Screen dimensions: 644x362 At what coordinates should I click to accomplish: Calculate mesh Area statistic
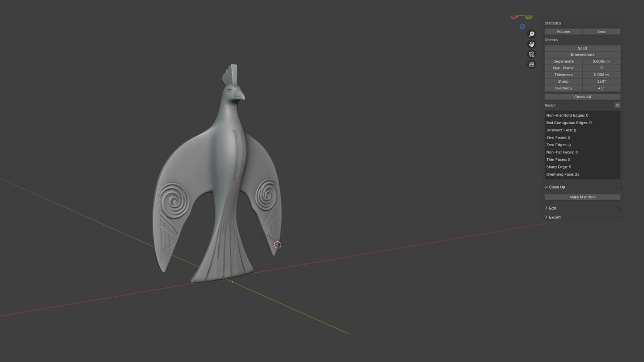[x=602, y=31]
